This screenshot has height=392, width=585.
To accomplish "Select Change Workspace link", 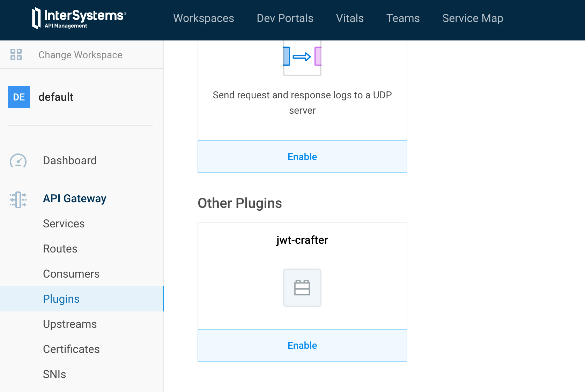I will pos(80,55).
